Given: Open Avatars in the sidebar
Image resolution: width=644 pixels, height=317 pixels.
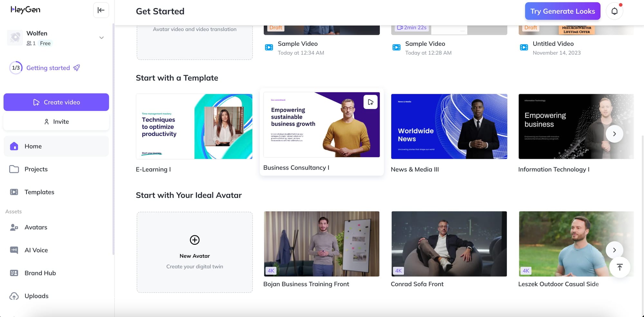Looking at the screenshot, I should [x=56, y=227].
